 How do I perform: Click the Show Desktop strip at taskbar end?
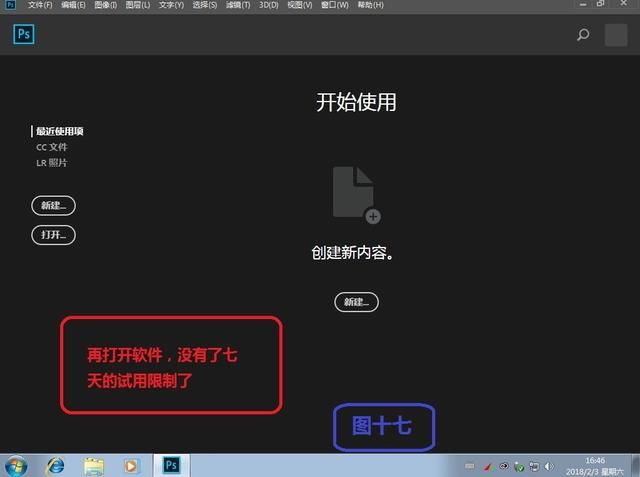[x=636, y=466]
